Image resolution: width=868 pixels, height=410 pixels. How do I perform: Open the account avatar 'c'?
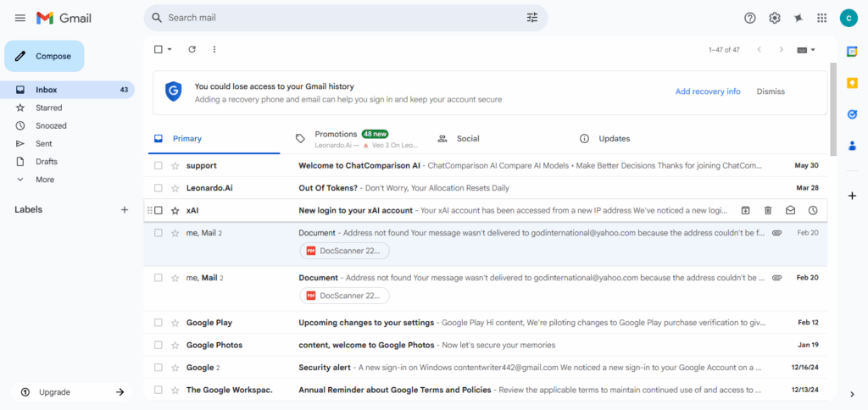848,18
